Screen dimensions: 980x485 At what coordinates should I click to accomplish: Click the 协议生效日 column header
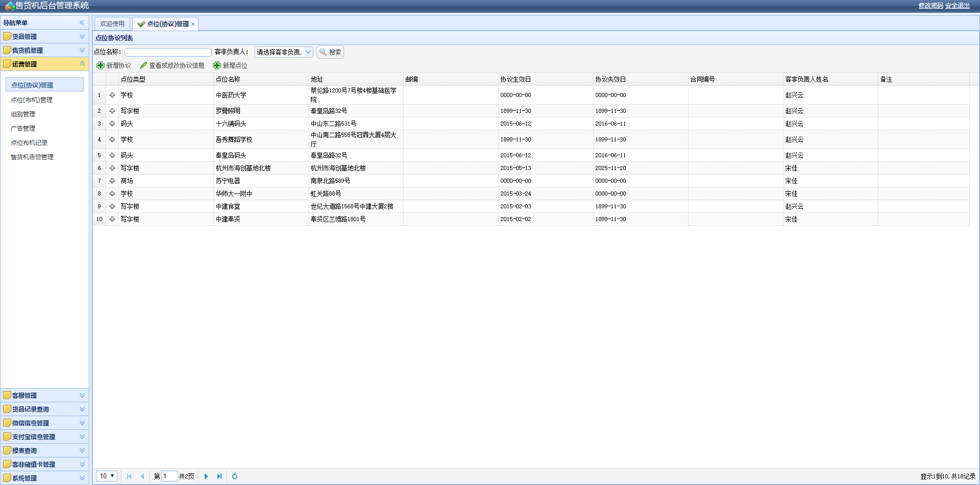pyautogui.click(x=546, y=79)
